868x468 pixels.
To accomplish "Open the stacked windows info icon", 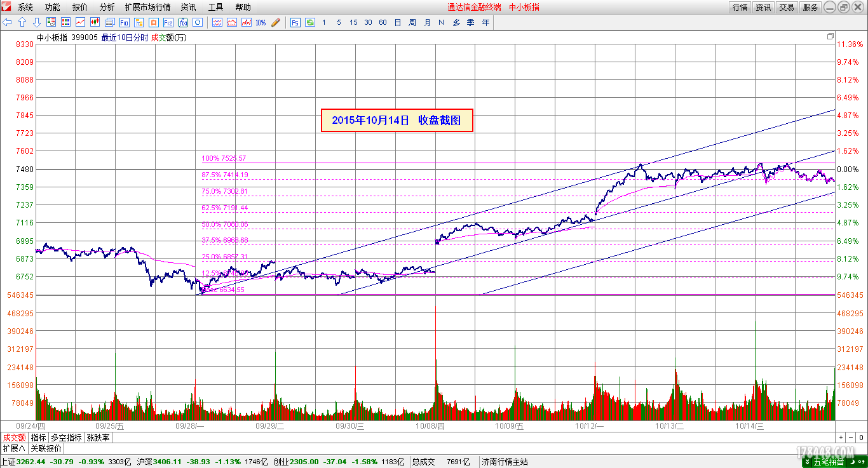I will (x=109, y=22).
